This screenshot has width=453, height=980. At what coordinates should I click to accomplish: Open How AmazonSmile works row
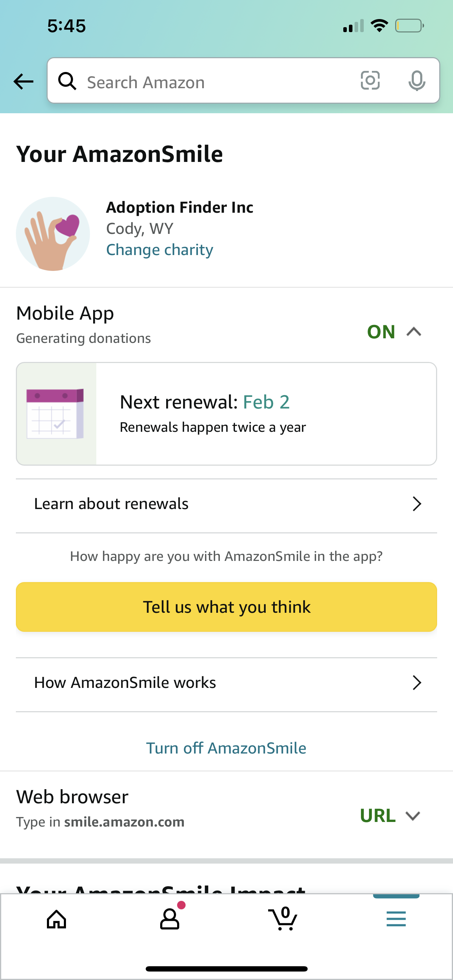(x=226, y=683)
